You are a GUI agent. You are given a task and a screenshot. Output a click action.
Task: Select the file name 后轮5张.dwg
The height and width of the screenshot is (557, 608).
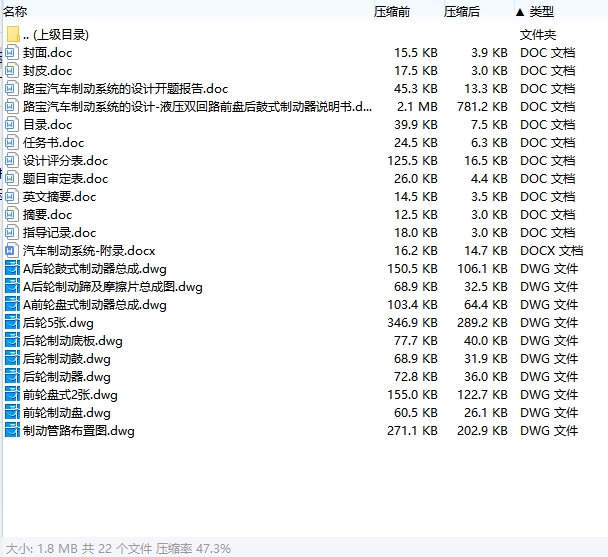point(58,323)
